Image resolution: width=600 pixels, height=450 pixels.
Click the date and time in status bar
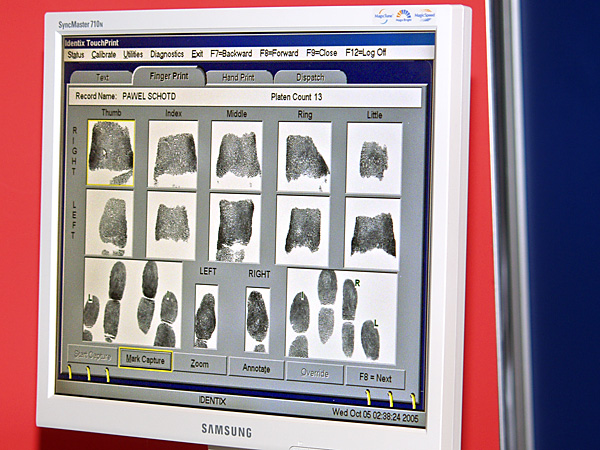[375, 415]
